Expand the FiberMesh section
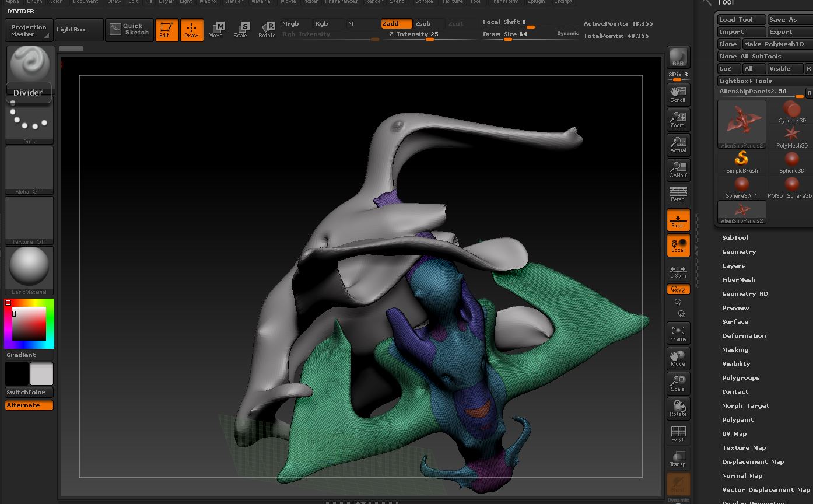The height and width of the screenshot is (504, 813). (738, 279)
